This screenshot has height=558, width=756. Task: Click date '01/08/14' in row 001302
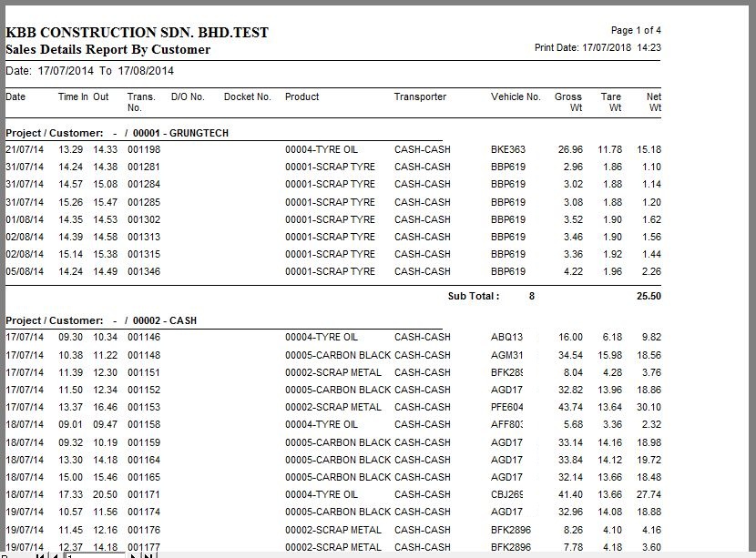(25, 219)
